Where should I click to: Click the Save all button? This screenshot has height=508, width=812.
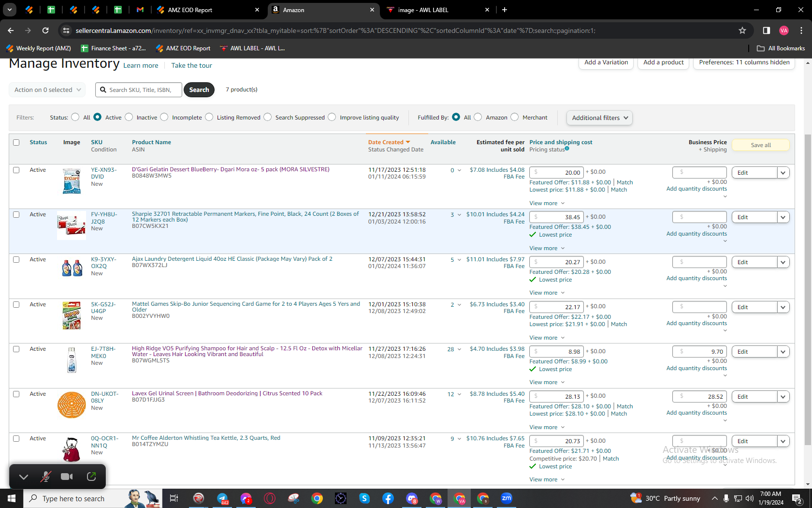(x=761, y=145)
